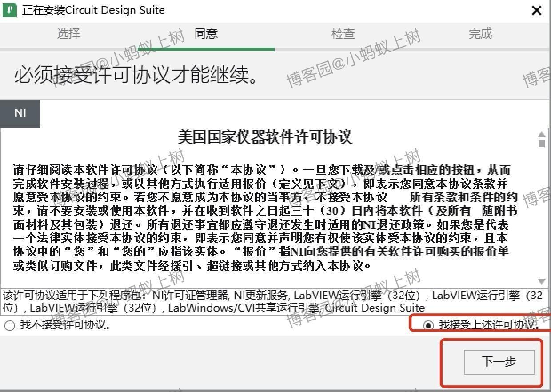The image size is (551, 392).
Task: Click the scrollbar track below the thumb
Action: point(542,213)
